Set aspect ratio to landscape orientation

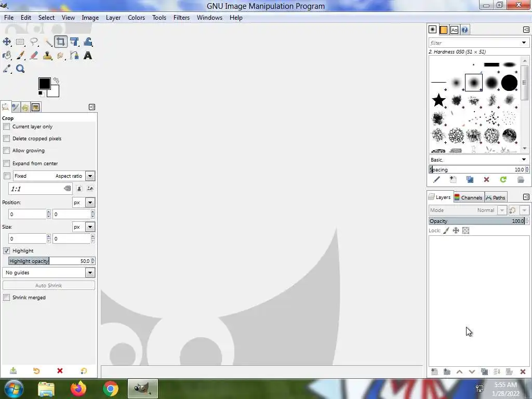coord(90,189)
